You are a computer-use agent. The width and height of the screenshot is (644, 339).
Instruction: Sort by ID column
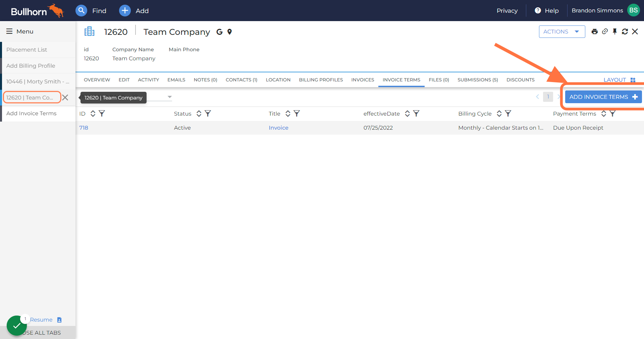93,114
